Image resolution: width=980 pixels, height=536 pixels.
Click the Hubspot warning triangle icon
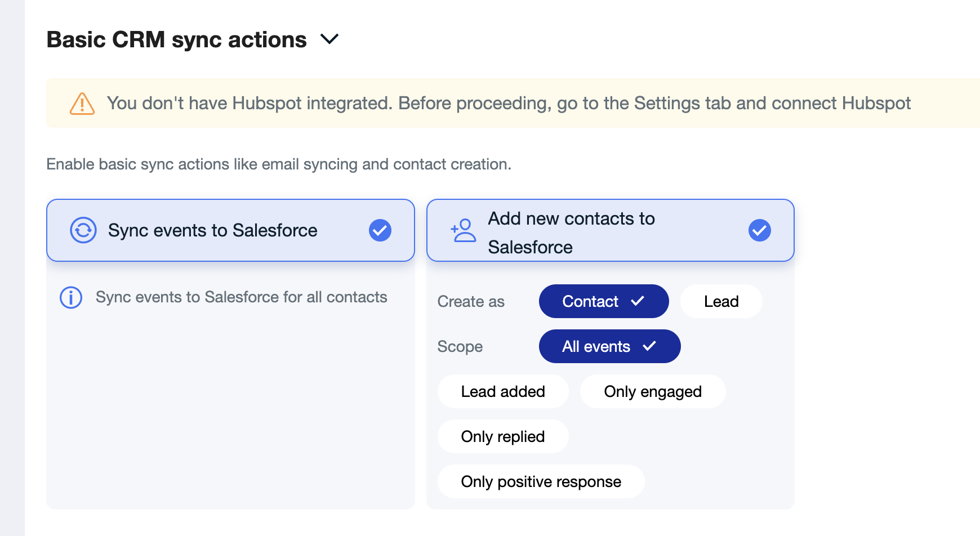(82, 104)
